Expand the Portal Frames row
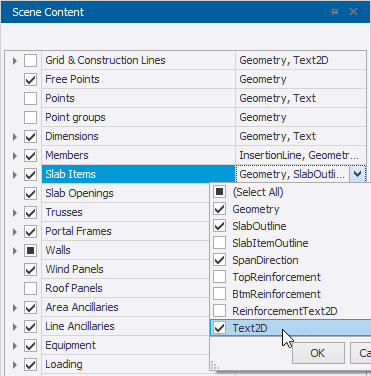Image resolution: width=371 pixels, height=376 pixels. [15, 232]
